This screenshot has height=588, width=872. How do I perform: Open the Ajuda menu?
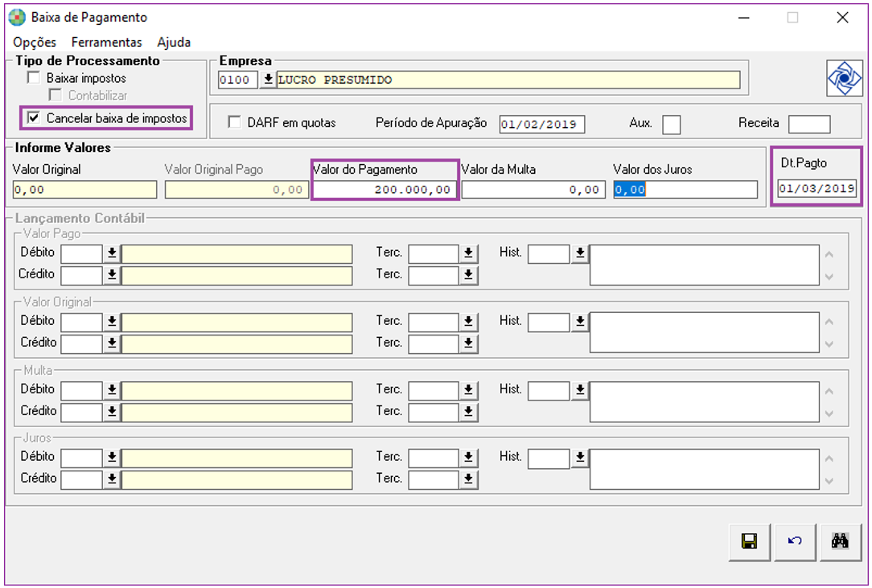click(174, 43)
